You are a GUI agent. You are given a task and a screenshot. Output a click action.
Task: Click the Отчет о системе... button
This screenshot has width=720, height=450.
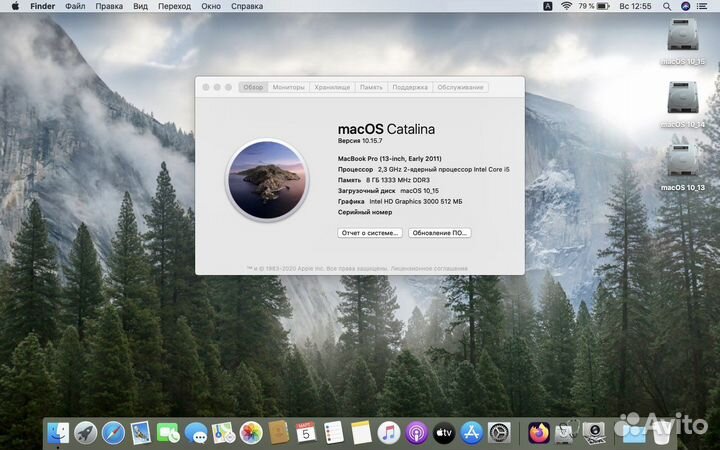[x=370, y=233]
